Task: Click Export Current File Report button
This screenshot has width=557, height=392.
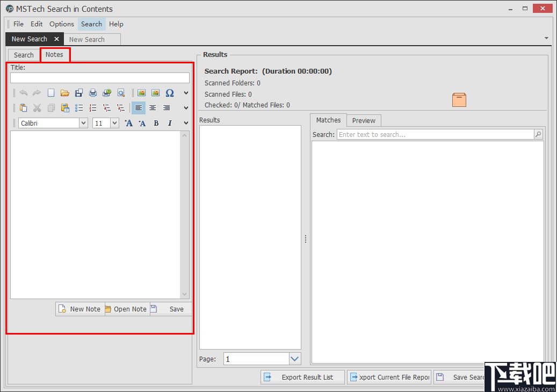Action: pos(389,377)
